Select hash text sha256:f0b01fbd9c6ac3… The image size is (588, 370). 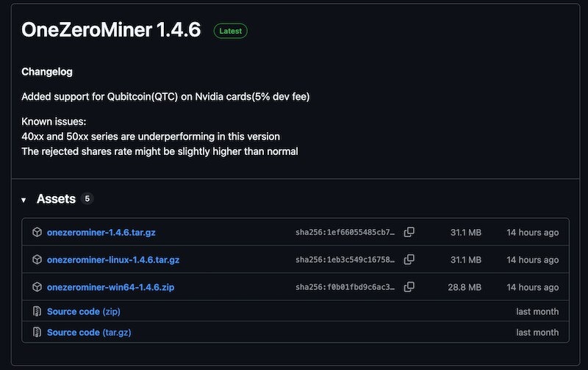(x=345, y=287)
